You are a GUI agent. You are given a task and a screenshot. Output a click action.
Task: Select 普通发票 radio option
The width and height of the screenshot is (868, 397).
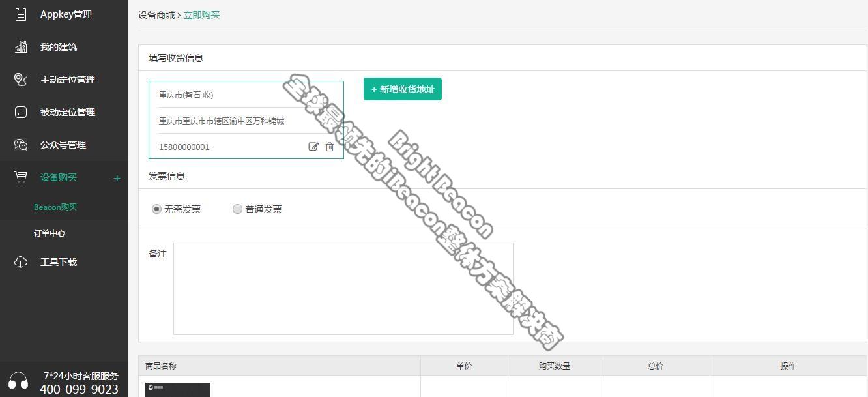(x=237, y=209)
